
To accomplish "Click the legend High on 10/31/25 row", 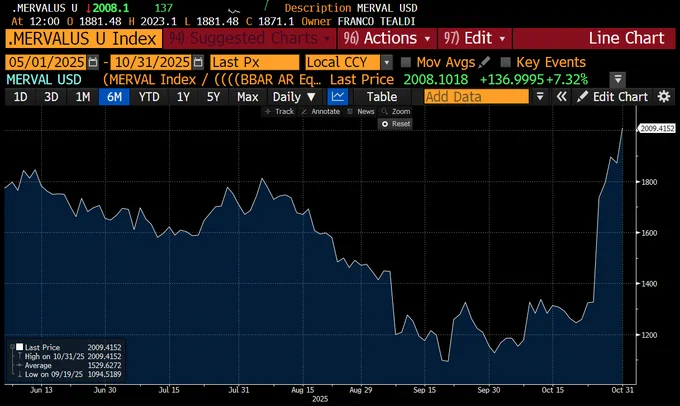I will [69, 356].
